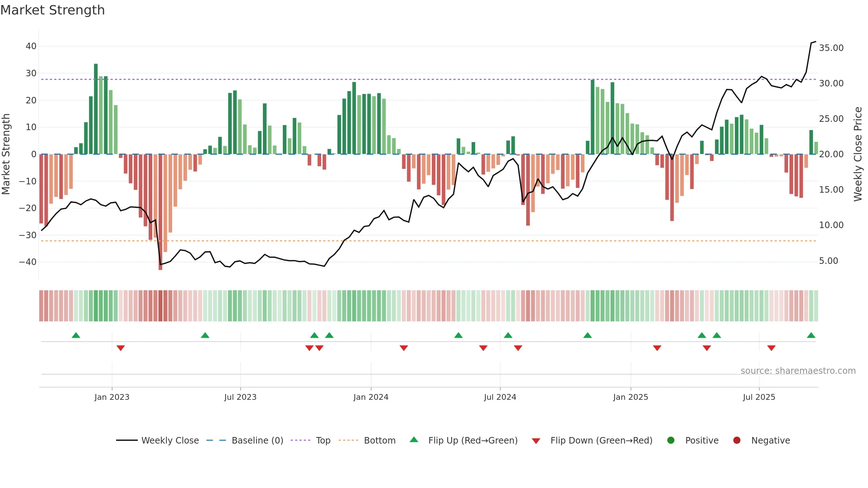Toggle the Flip Up (Red→Green) legend entry

(x=464, y=440)
